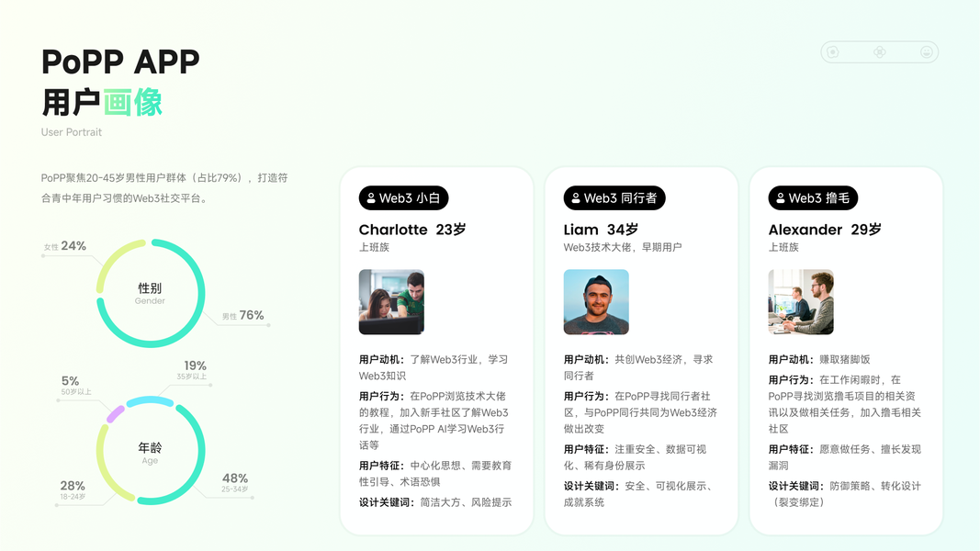
Task: Click the name Alexander 29岁
Action: [x=825, y=230]
